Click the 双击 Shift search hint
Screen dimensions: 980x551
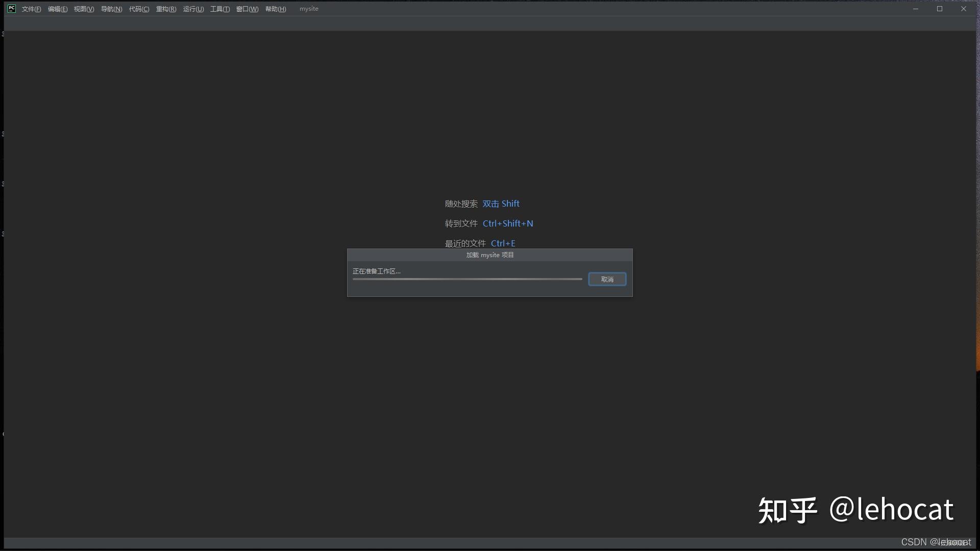click(x=501, y=204)
